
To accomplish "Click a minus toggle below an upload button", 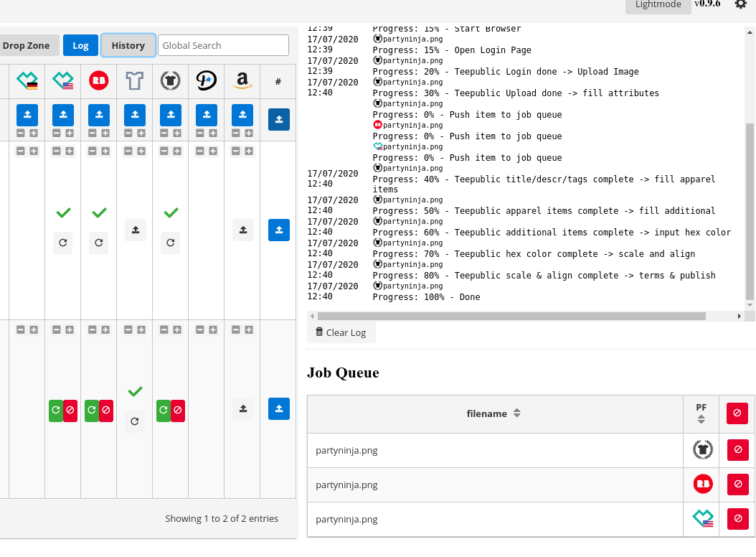I will tap(22, 133).
